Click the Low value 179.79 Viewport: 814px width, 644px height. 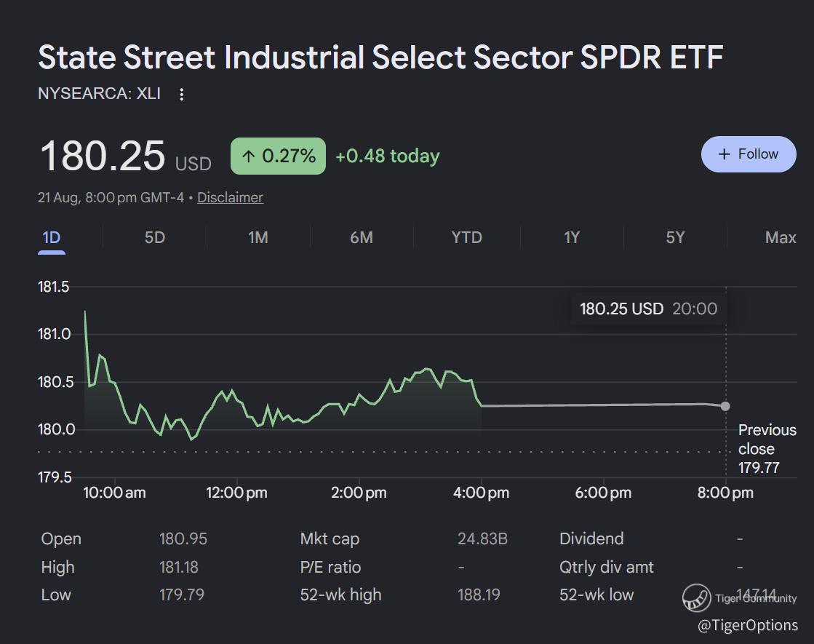[182, 595]
